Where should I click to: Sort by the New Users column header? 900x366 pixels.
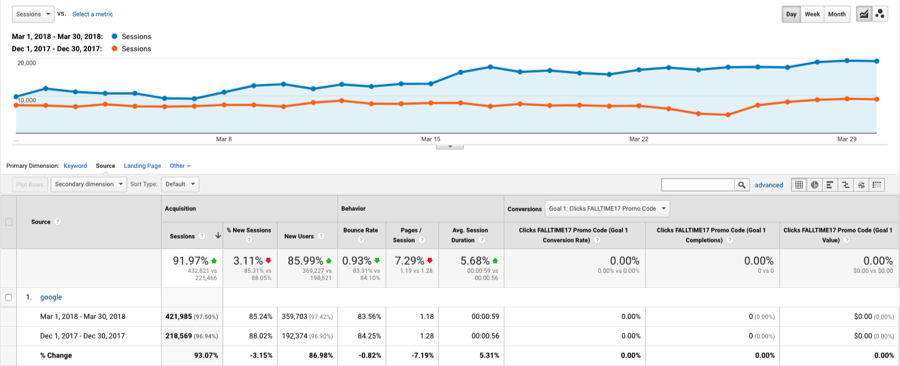(x=299, y=235)
